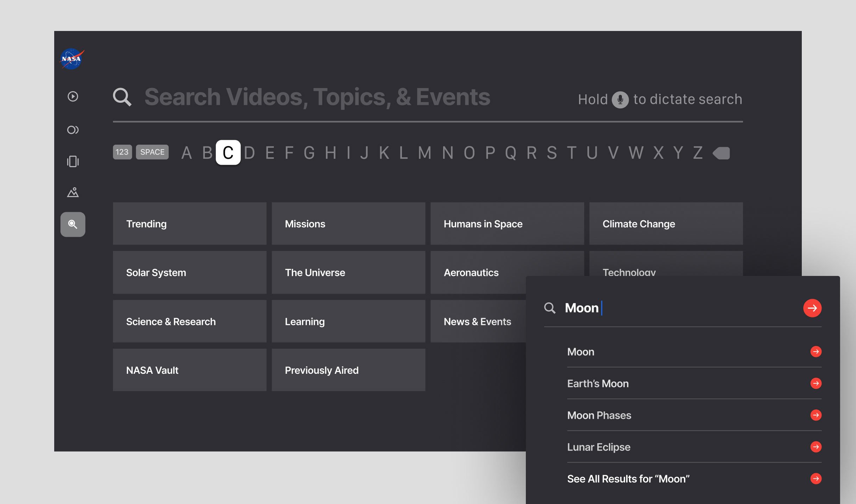856x504 pixels.
Task: Select the highlighted letter C key
Action: pos(228,152)
